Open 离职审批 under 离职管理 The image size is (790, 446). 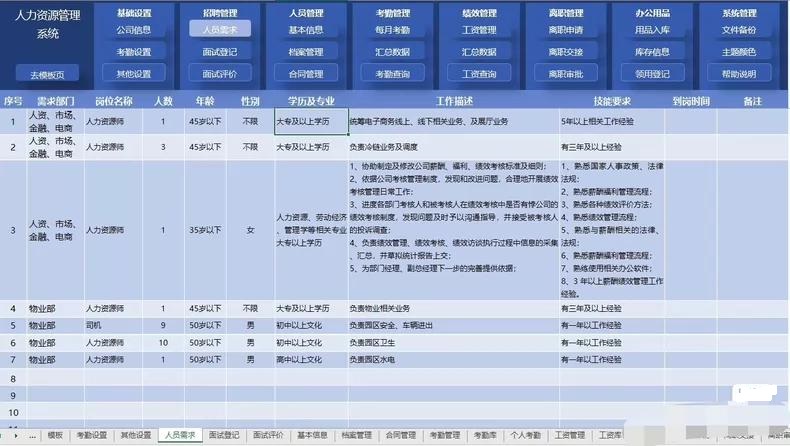pyautogui.click(x=566, y=74)
